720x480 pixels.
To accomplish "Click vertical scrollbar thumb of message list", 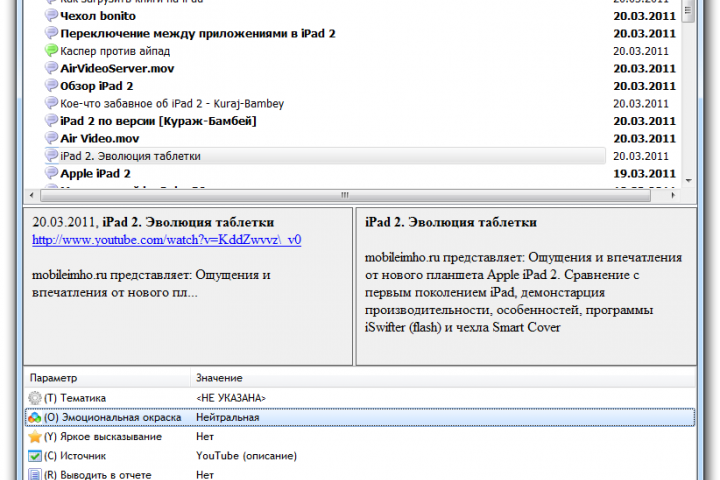I will pos(688,11).
